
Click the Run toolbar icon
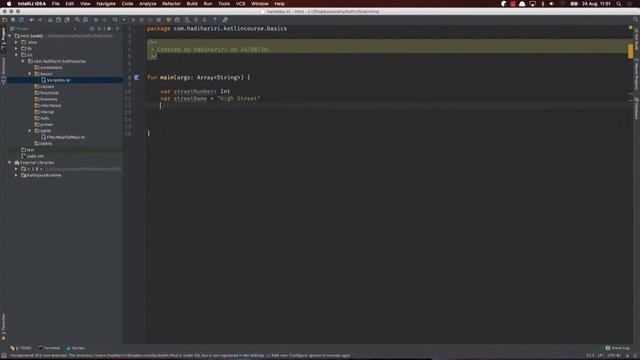pyautogui.click(x=133, y=20)
